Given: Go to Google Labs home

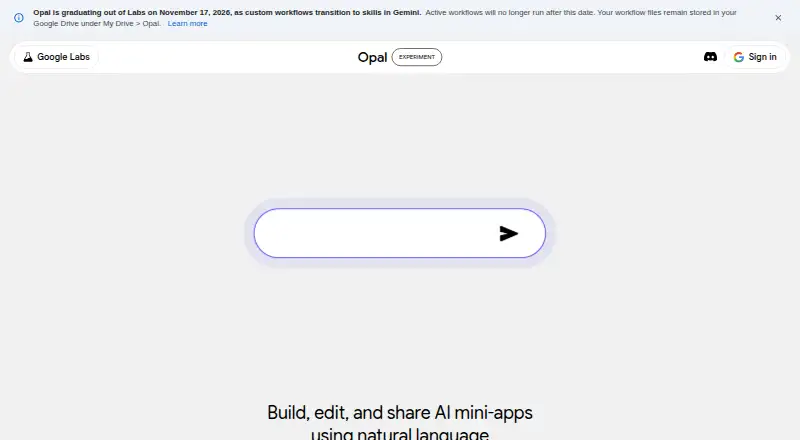Looking at the screenshot, I should tap(57, 57).
